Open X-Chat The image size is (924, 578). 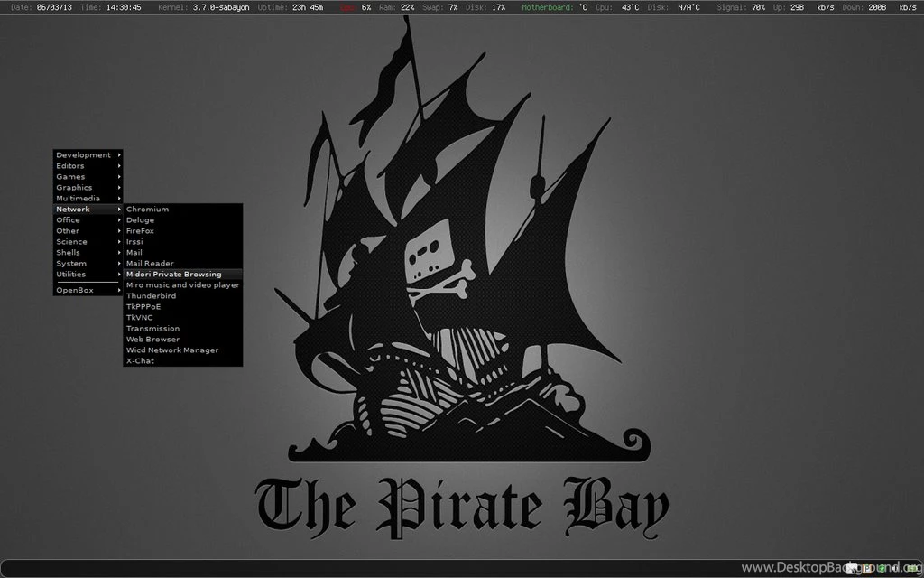coord(139,360)
